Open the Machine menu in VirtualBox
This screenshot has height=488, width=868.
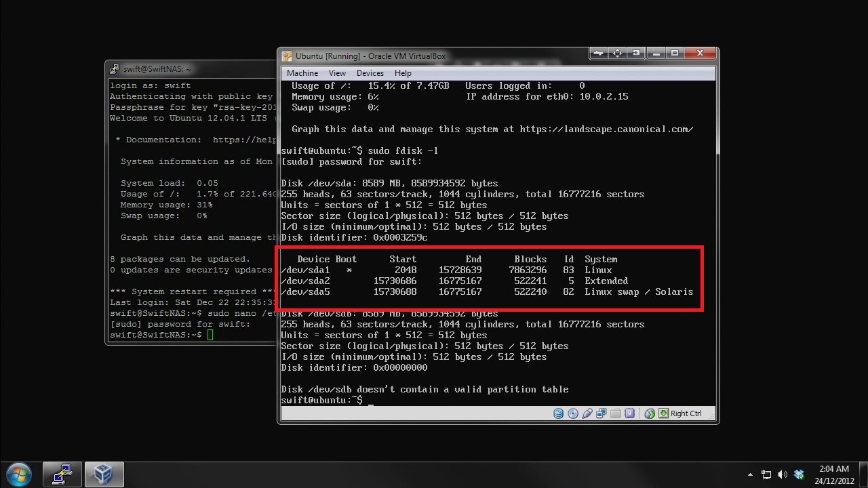tap(302, 73)
